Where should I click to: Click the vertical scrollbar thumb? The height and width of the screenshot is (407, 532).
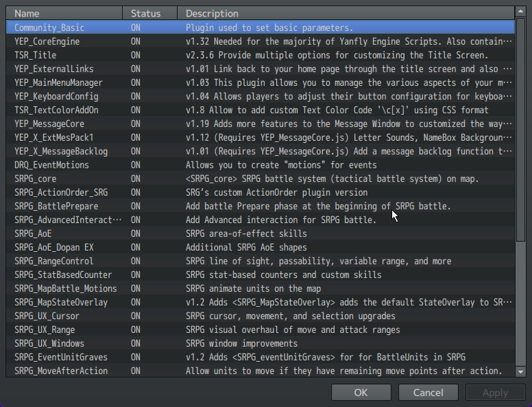(x=520, y=130)
